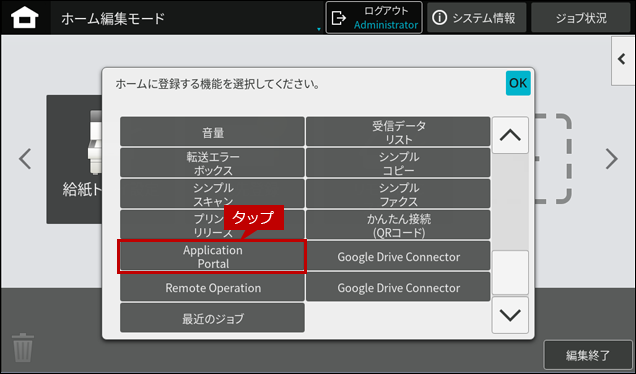Select シンプルスキャン function
636x374 pixels.
pyautogui.click(x=212, y=194)
